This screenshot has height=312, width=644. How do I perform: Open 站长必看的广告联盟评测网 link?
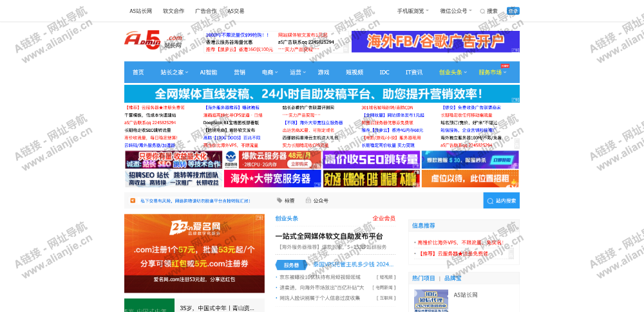[308, 107]
